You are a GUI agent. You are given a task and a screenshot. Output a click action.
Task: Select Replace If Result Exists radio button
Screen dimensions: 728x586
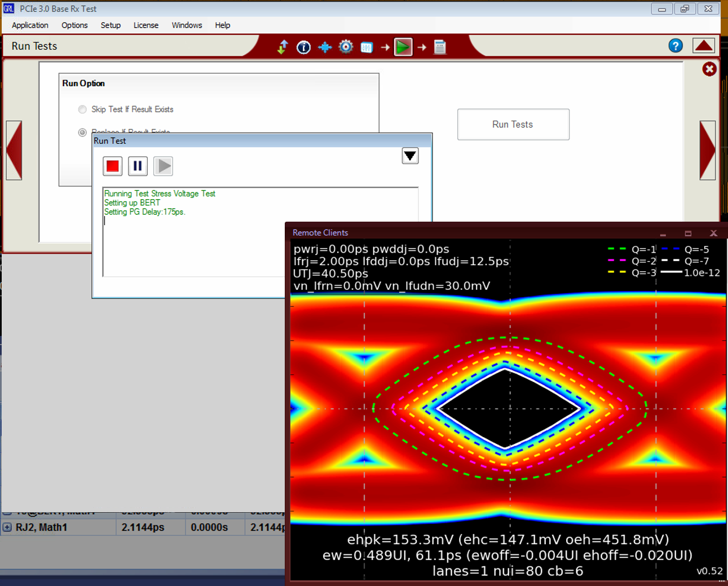tap(83, 133)
